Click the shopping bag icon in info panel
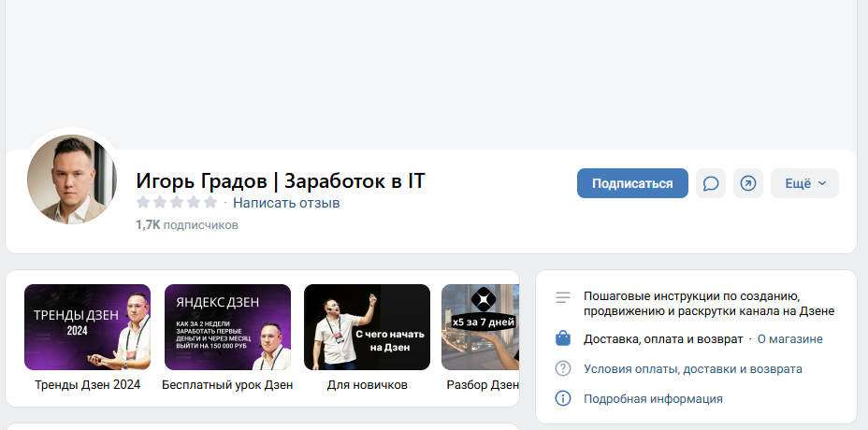This screenshot has height=430, width=868. click(x=562, y=338)
